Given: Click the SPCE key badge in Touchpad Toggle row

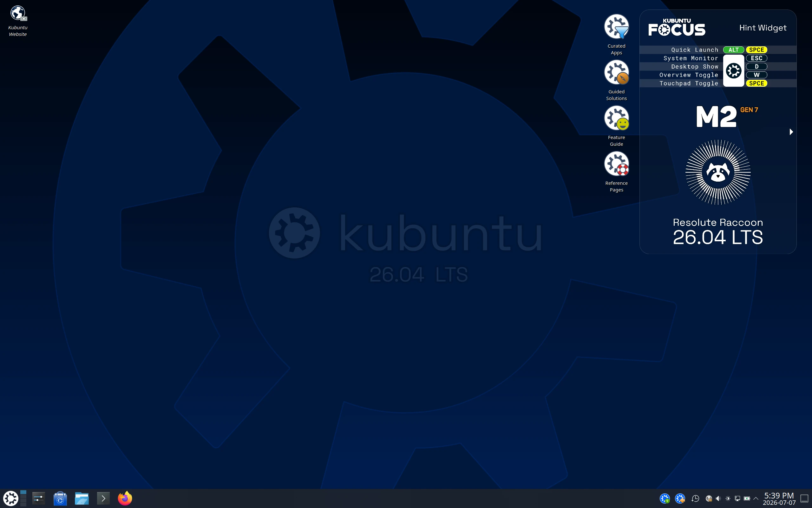Looking at the screenshot, I should [756, 83].
